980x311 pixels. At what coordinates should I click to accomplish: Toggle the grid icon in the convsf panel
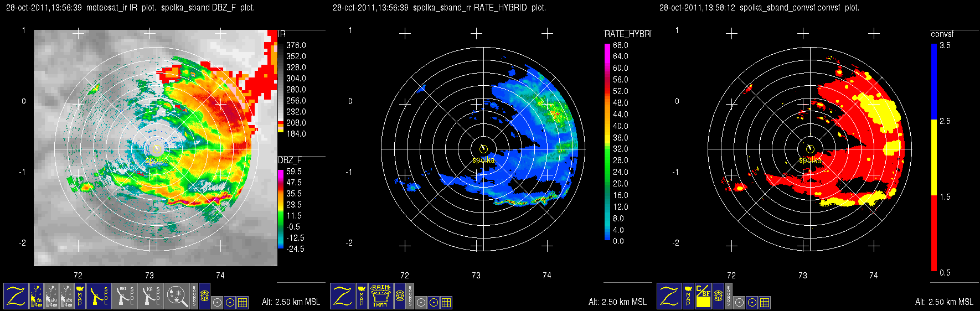(x=765, y=303)
